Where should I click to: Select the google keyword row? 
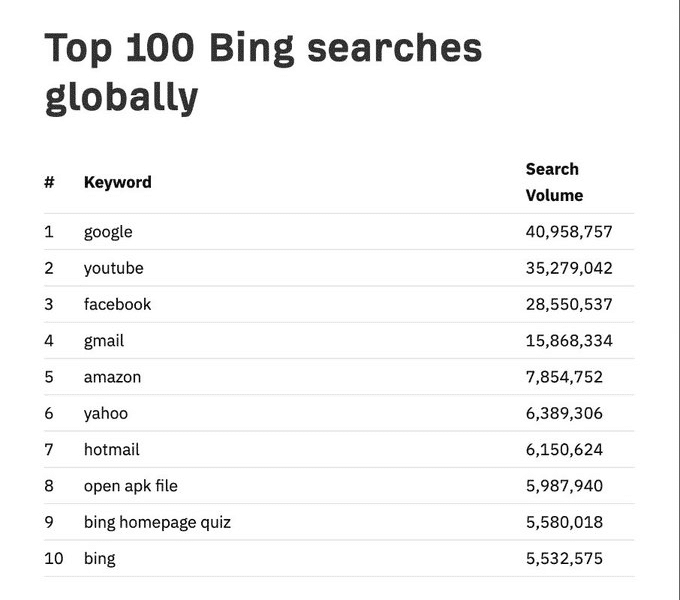tap(339, 232)
